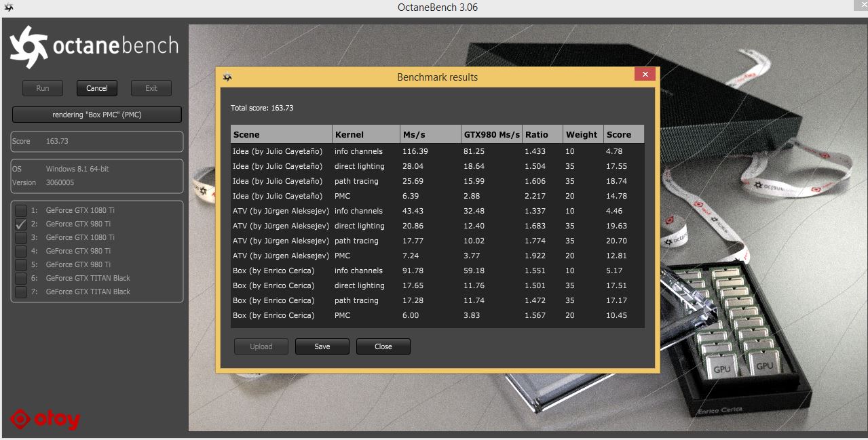Save the benchmark results

pyautogui.click(x=322, y=346)
